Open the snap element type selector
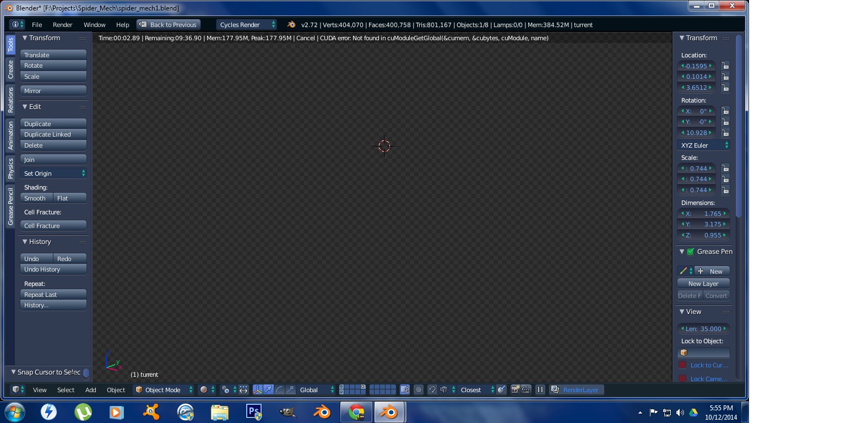Image resolution: width=868 pixels, height=423 pixels. [x=447, y=390]
